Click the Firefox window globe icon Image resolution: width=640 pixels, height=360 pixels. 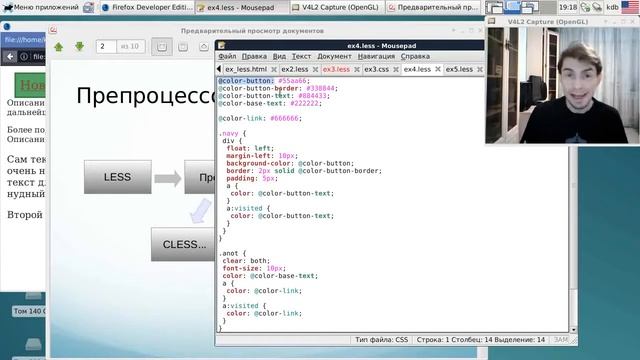(x=7, y=27)
